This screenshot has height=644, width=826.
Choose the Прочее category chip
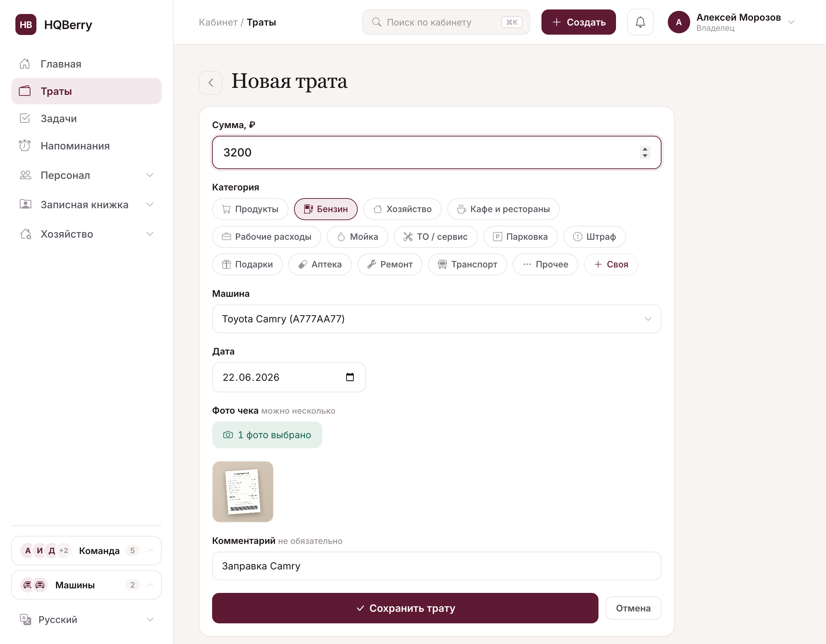coord(545,264)
